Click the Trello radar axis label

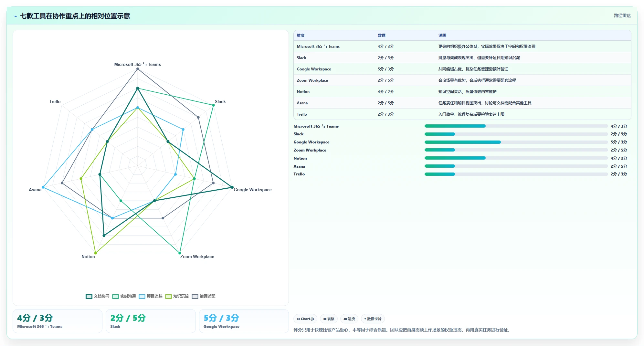[55, 101]
